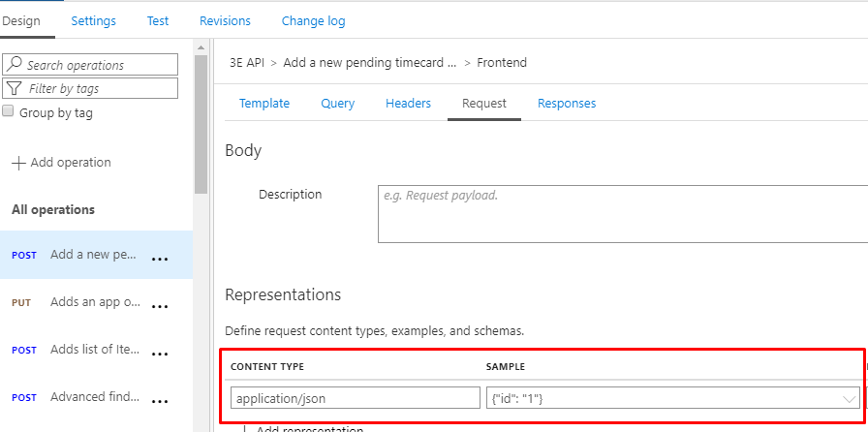Select the POST Add a new pe... operation
The width and height of the screenshot is (868, 432).
tap(96, 255)
